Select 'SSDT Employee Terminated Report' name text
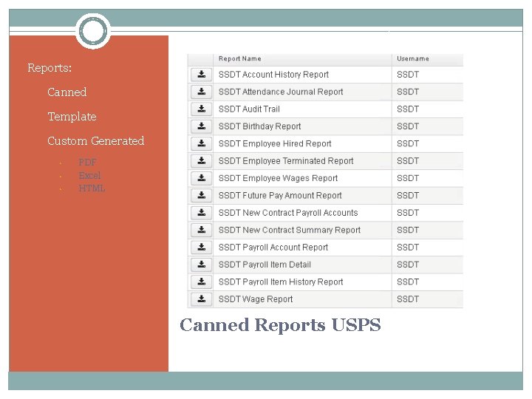Image resolution: width=532 pixels, height=399 pixels. (x=286, y=161)
